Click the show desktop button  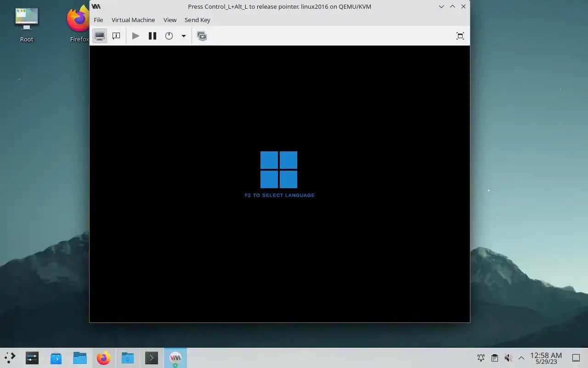pos(576,358)
